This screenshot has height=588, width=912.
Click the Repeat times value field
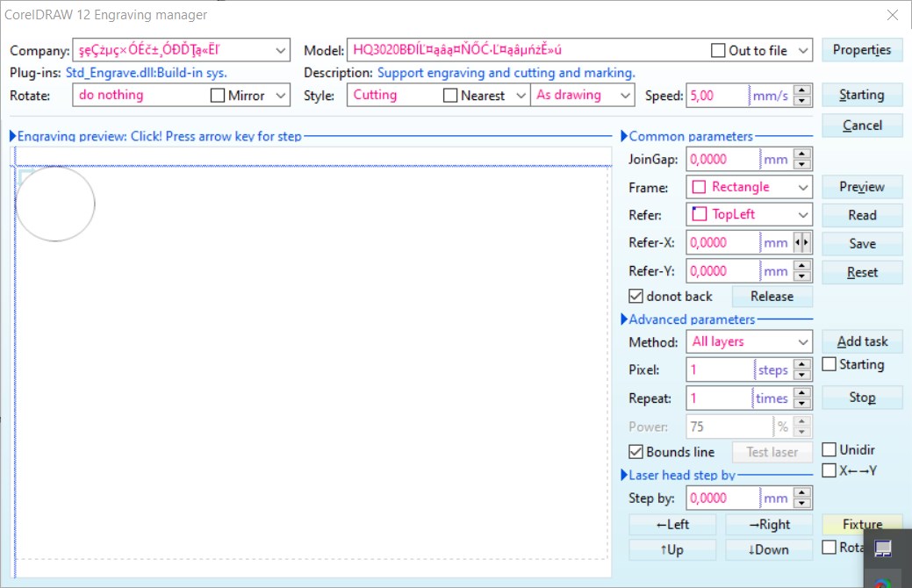click(720, 398)
